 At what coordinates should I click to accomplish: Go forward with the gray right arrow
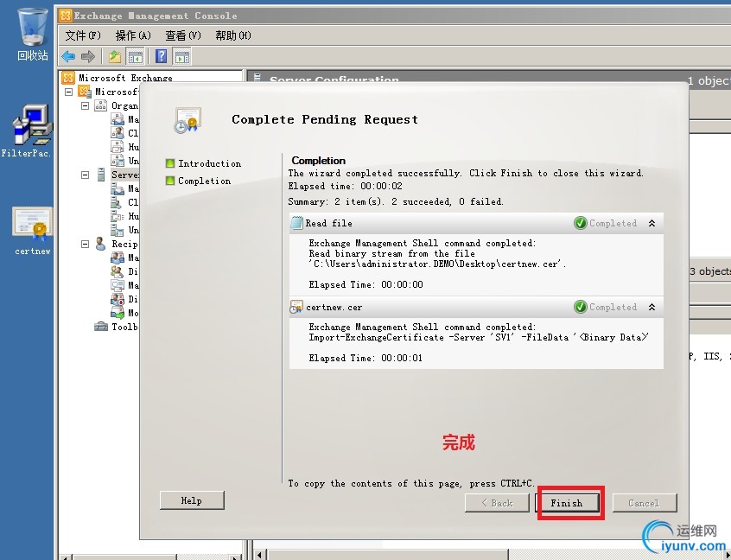coord(87,57)
